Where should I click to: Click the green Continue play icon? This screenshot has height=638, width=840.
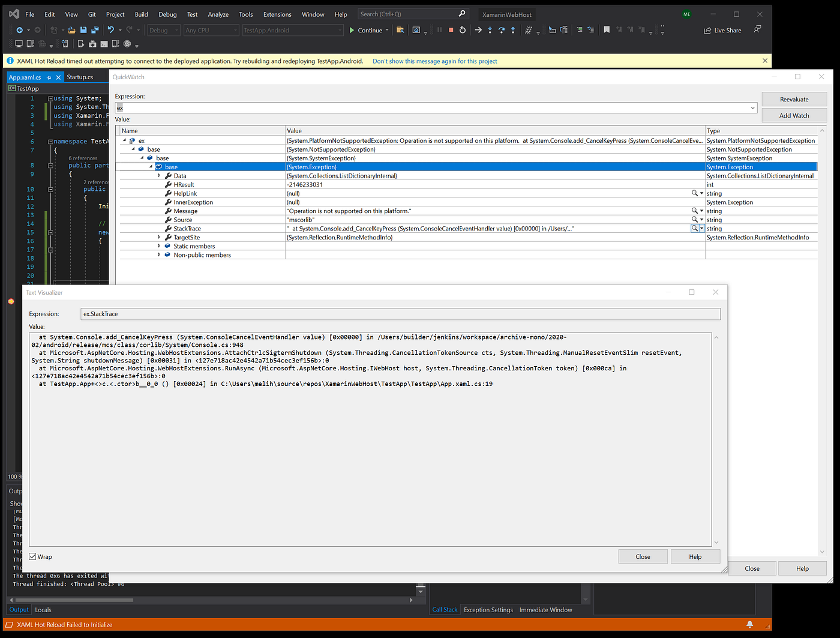[352, 30]
